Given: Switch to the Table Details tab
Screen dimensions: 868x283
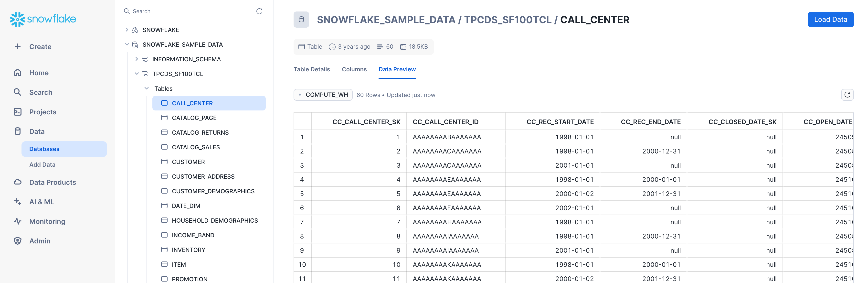Looking at the screenshot, I should pyautogui.click(x=311, y=69).
